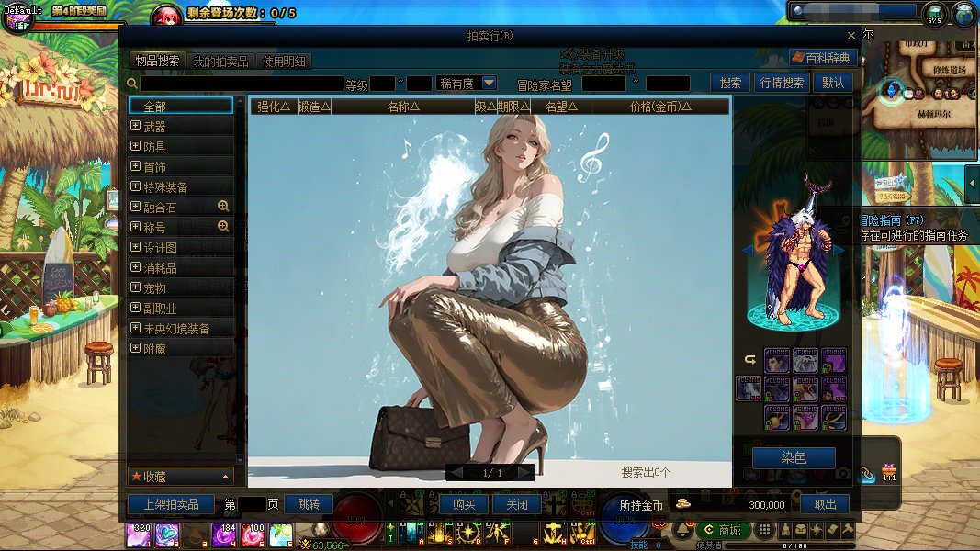The width and height of the screenshot is (980, 551).
Task: Select the 全部 category
Action: pyautogui.click(x=181, y=106)
